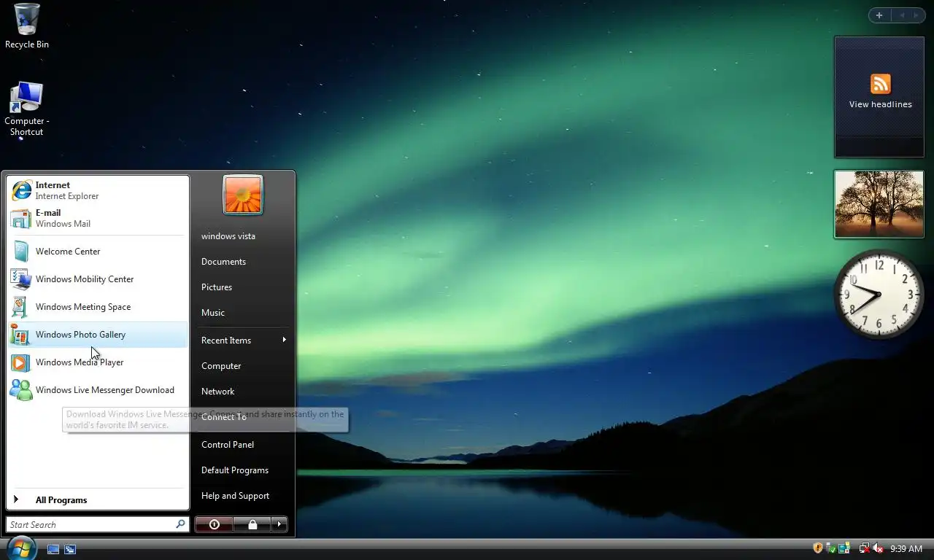This screenshot has height=560, width=934.
Task: Open Control Panel
Action: pyautogui.click(x=243, y=445)
